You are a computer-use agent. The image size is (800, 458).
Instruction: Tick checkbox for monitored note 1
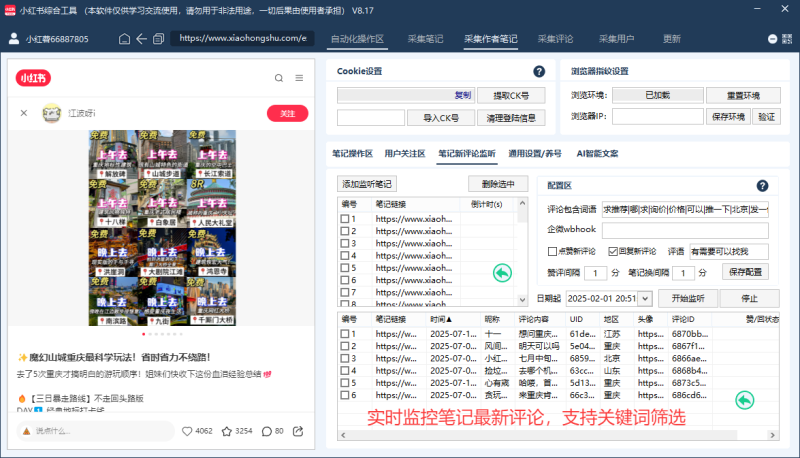pyautogui.click(x=345, y=219)
